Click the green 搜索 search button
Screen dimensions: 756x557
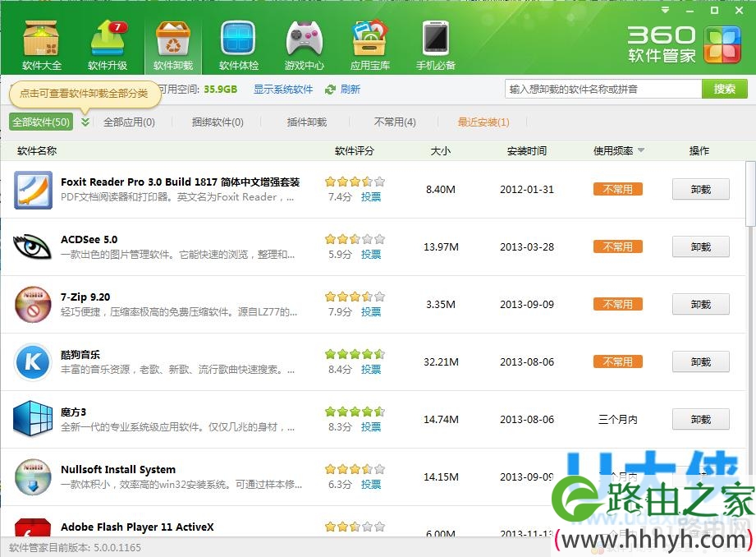coord(725,89)
